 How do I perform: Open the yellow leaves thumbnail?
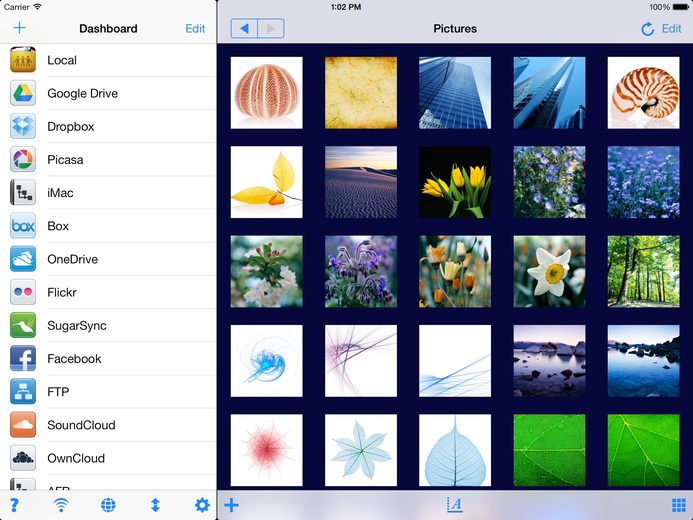click(267, 182)
